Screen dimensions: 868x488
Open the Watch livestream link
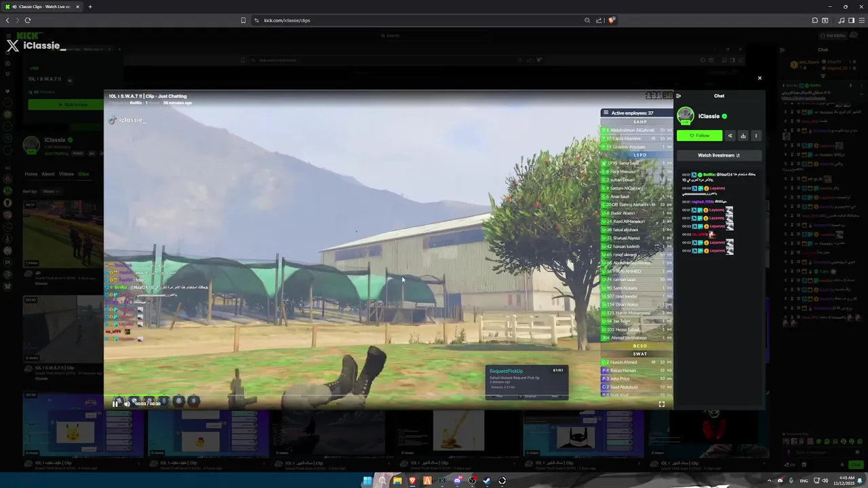click(x=719, y=155)
